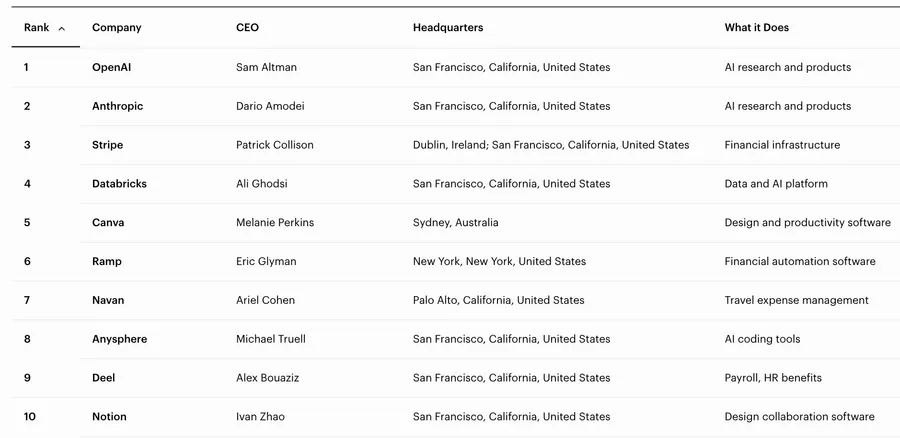Click CEO cell Eric Glyman
900x438 pixels.
pyautogui.click(x=266, y=262)
